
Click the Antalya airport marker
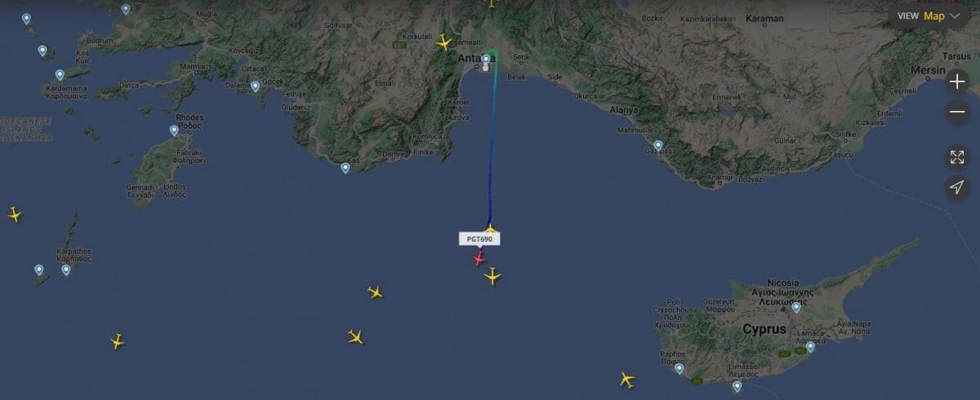click(x=486, y=59)
